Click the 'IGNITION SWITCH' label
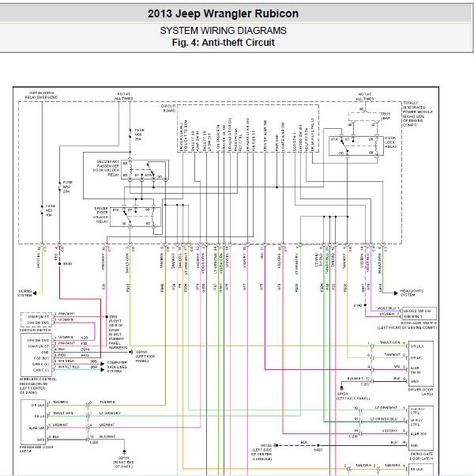The height and width of the screenshot is (476, 474). coord(36,330)
